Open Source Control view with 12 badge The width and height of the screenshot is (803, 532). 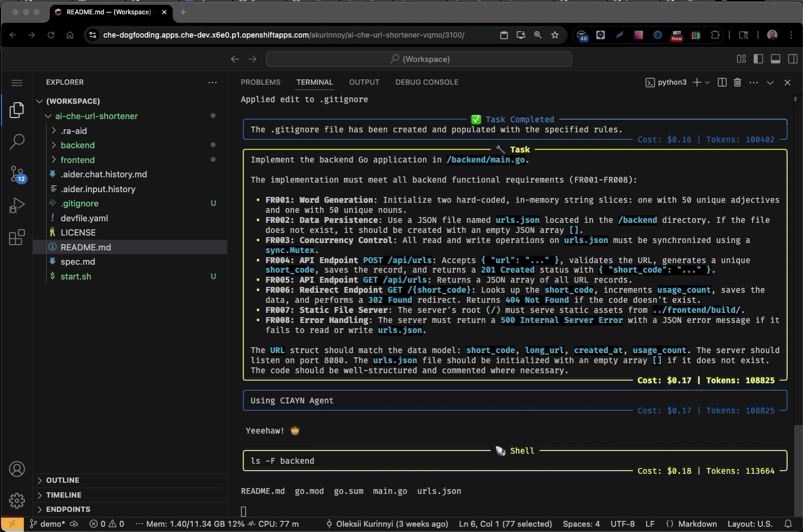click(17, 174)
